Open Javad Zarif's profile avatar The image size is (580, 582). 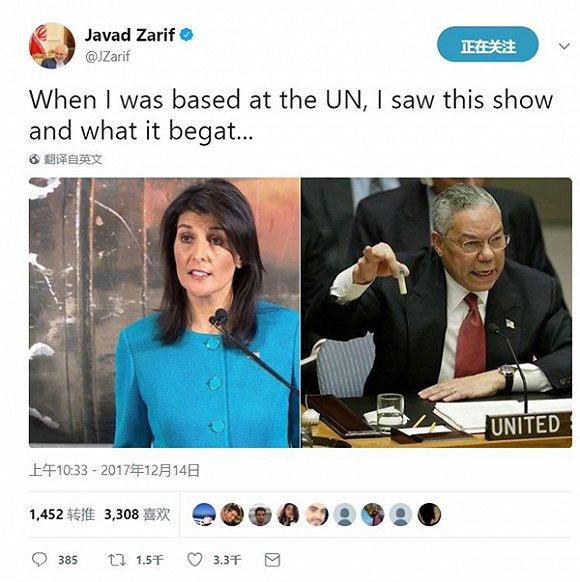pos(52,46)
